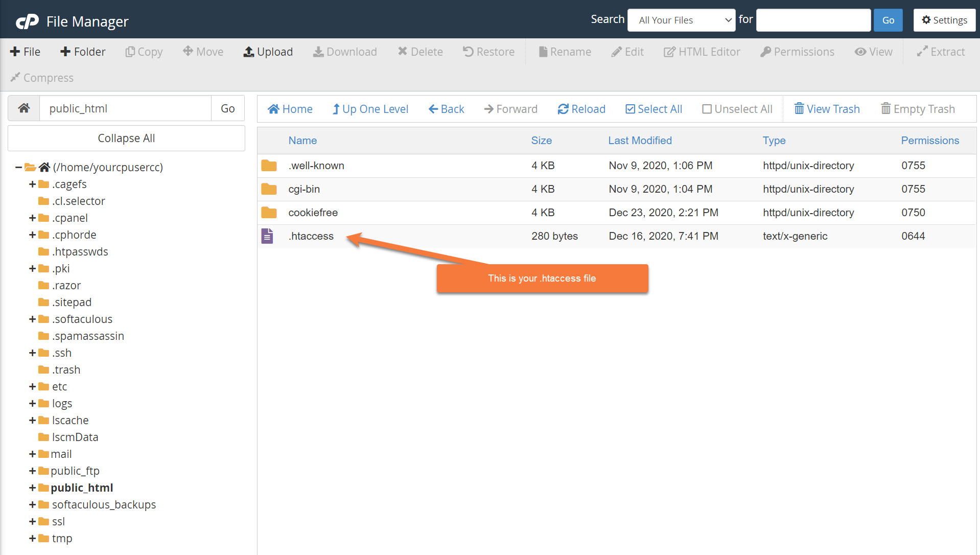Click the blue search Go button

tap(888, 20)
